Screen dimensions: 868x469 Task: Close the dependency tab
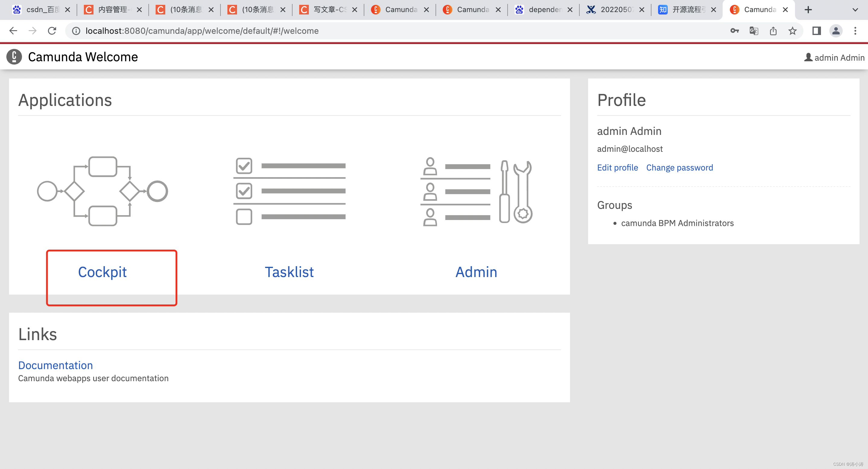click(570, 10)
